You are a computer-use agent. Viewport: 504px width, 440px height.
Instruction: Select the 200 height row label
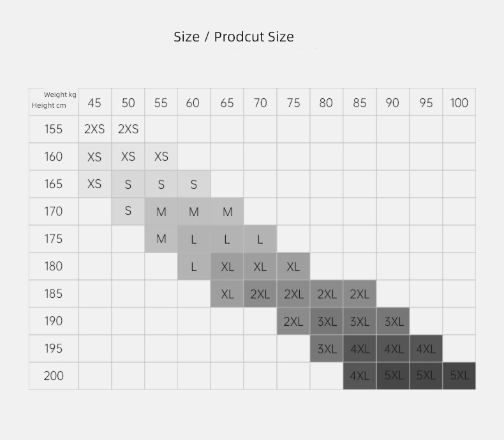point(54,376)
